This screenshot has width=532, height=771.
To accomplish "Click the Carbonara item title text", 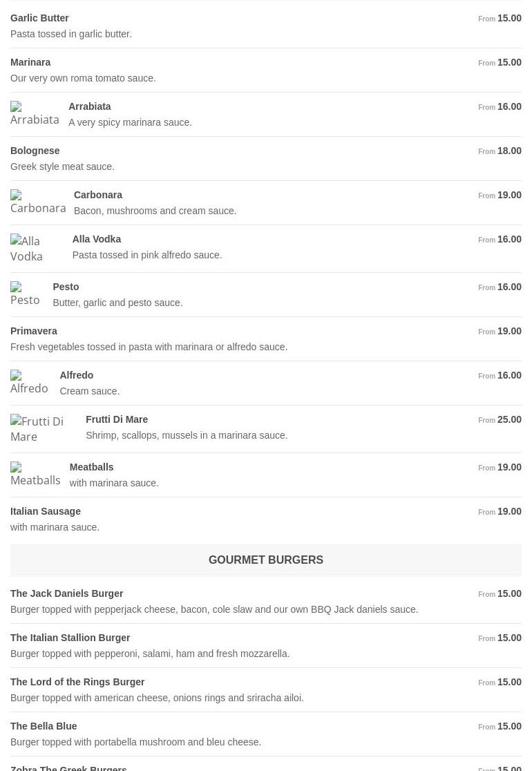I will point(98,195).
